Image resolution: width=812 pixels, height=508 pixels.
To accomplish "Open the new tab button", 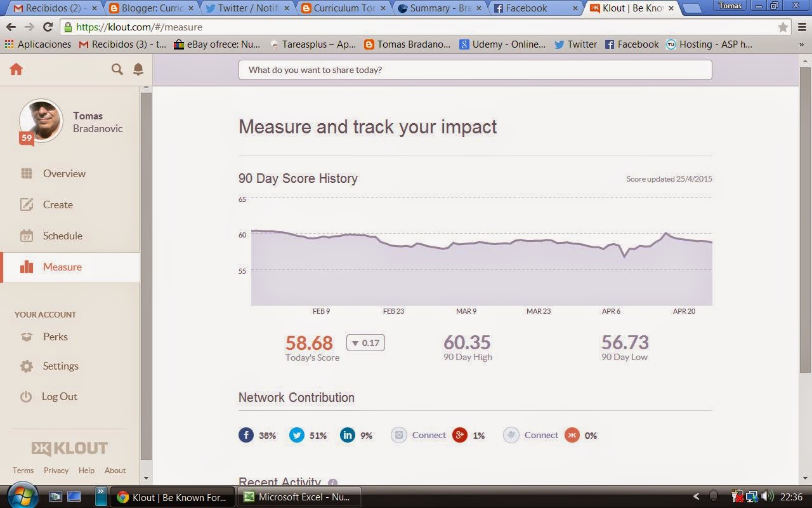I will click(692, 9).
